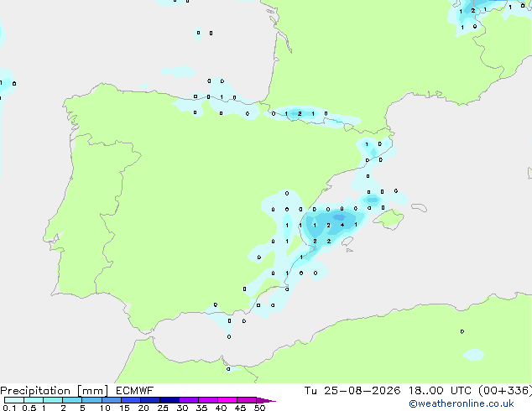Pick the 10–15 mm blue legend swatch
This screenshot has height=411, width=532.
click(112, 400)
